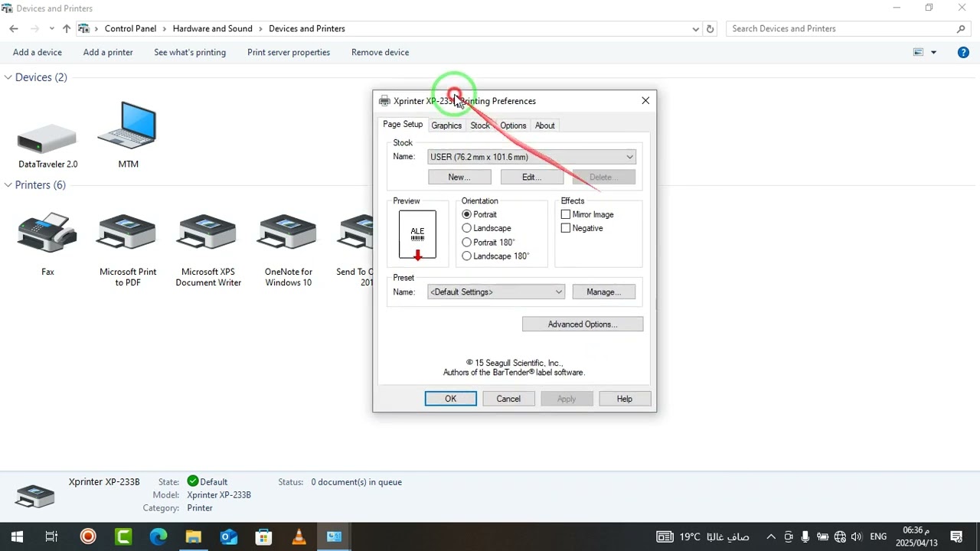This screenshot has height=551, width=980.
Task: Select the Fax printer icon
Action: [47, 233]
